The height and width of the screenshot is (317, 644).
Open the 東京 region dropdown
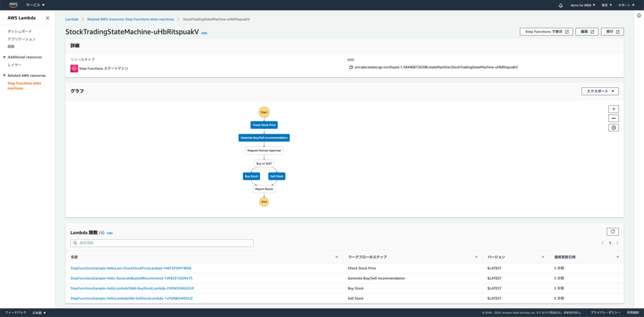coord(607,5)
